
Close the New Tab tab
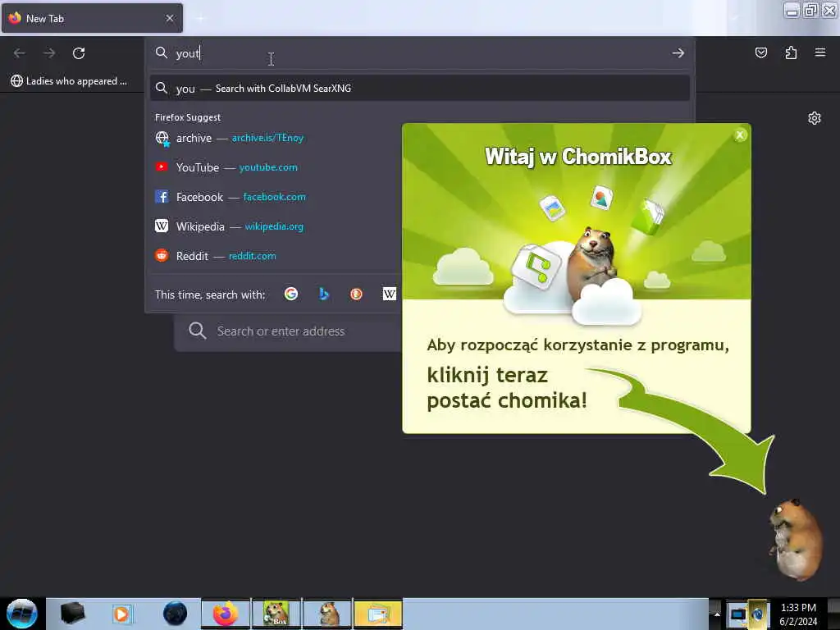[x=170, y=18]
